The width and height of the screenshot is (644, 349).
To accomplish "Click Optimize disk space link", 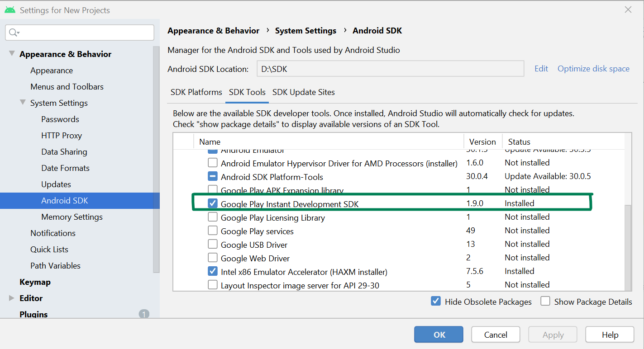I will 593,69.
